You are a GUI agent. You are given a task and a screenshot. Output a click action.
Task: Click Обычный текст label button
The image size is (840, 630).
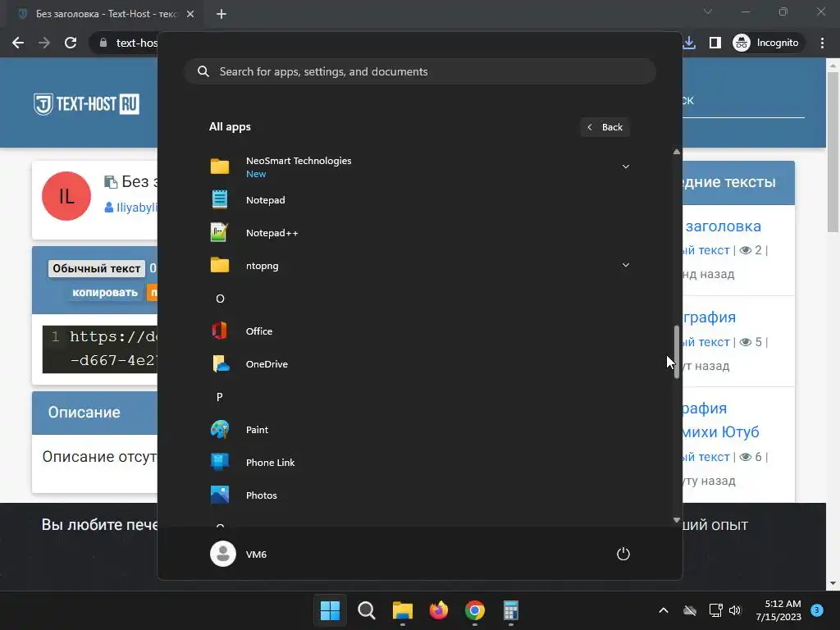[97, 268]
